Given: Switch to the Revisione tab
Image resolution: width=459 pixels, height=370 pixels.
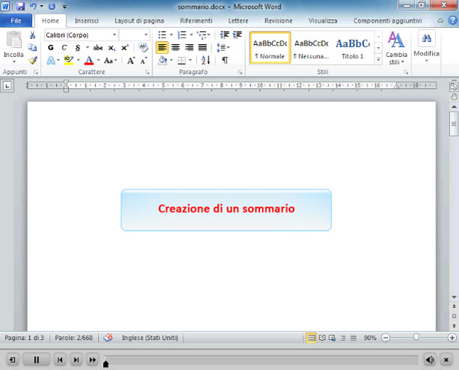Looking at the screenshot, I should point(278,21).
